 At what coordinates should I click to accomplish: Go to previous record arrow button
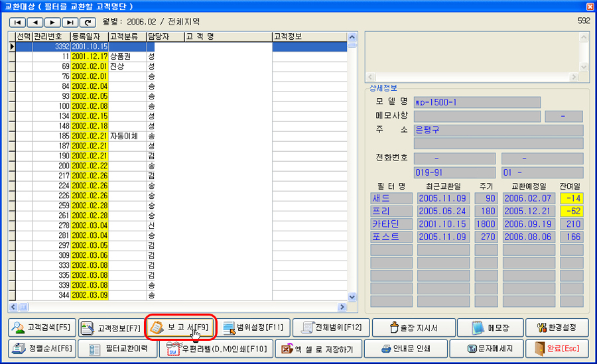[x=35, y=23]
